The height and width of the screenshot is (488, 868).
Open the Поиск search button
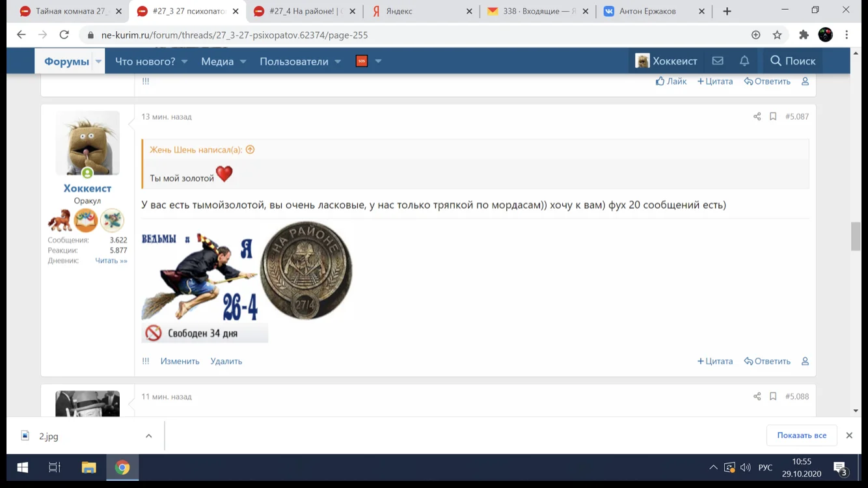(793, 61)
